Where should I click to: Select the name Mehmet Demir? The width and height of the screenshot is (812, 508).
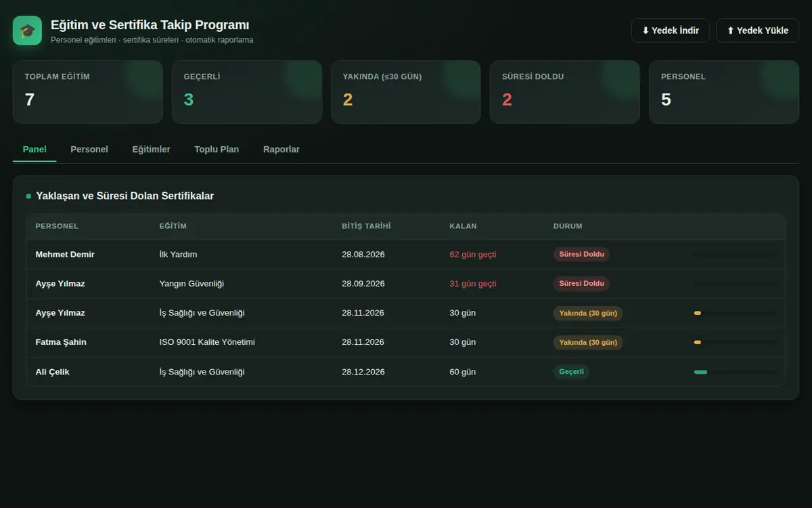coord(65,255)
